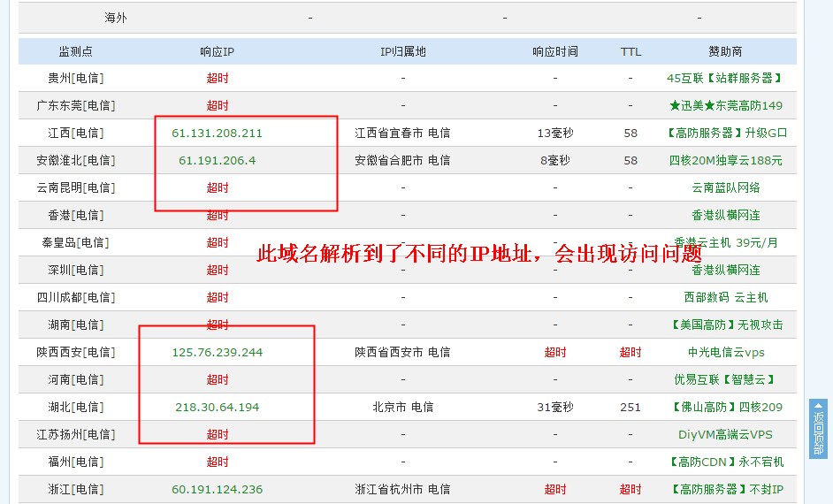Click the 四核20M独享云188元 sponsor link
833x504 pixels.
tap(725, 160)
